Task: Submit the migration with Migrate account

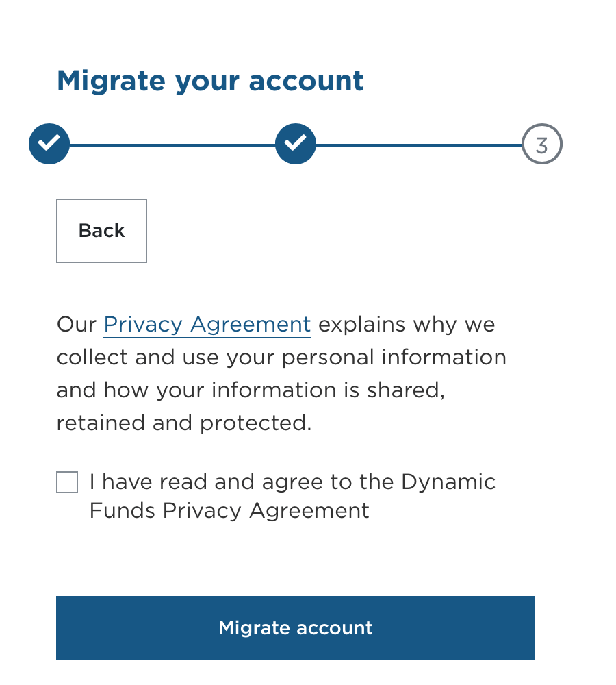Action: [295, 627]
